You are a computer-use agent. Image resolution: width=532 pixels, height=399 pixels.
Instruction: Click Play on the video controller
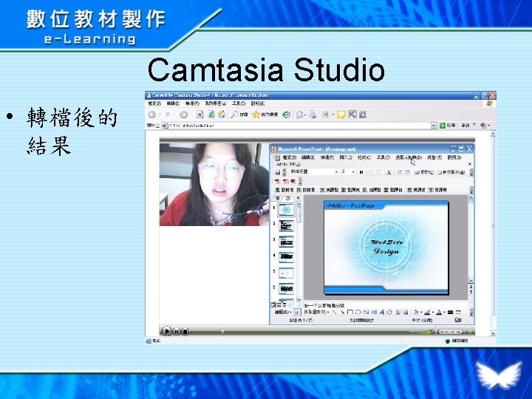tap(166, 331)
